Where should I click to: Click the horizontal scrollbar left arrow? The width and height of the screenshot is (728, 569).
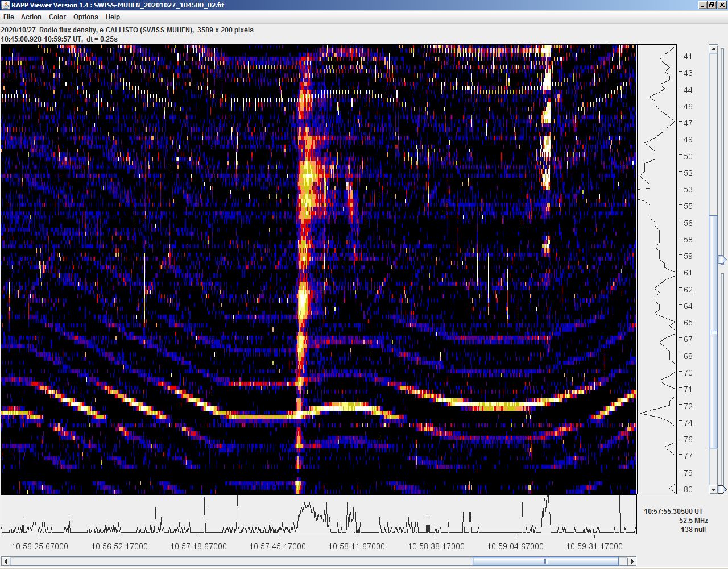pyautogui.click(x=6, y=561)
